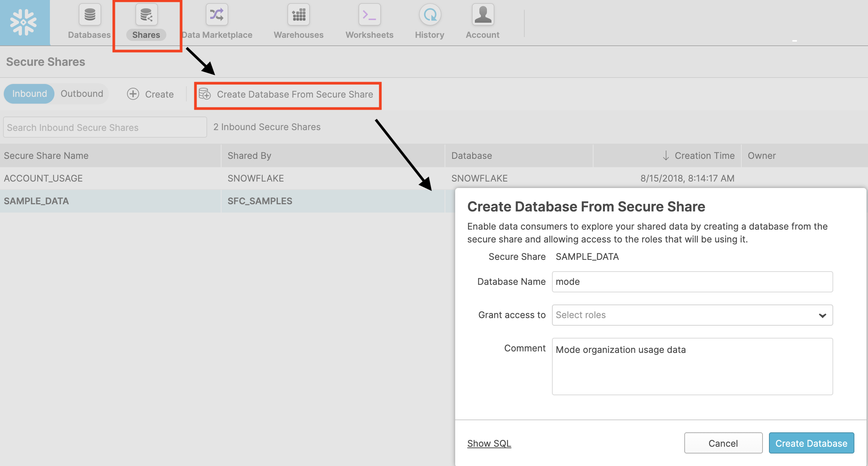This screenshot has width=868, height=466.
Task: Open the Databases icon in the navigation bar
Action: [x=90, y=15]
